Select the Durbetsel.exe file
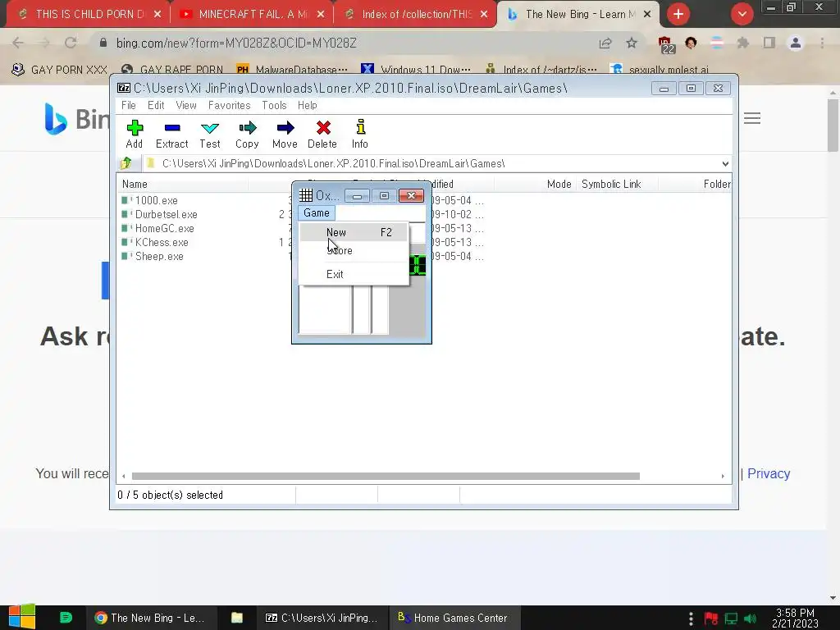Viewport: 840px width, 630px height. pos(159,214)
